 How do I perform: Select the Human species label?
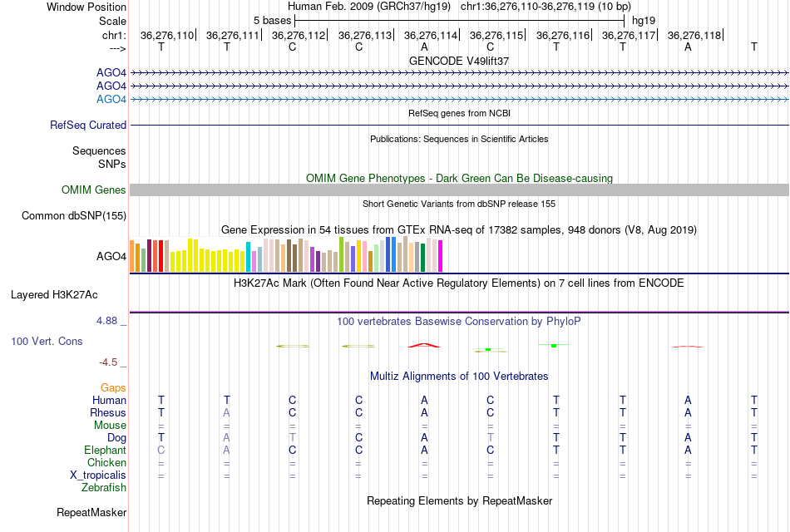click(x=109, y=400)
